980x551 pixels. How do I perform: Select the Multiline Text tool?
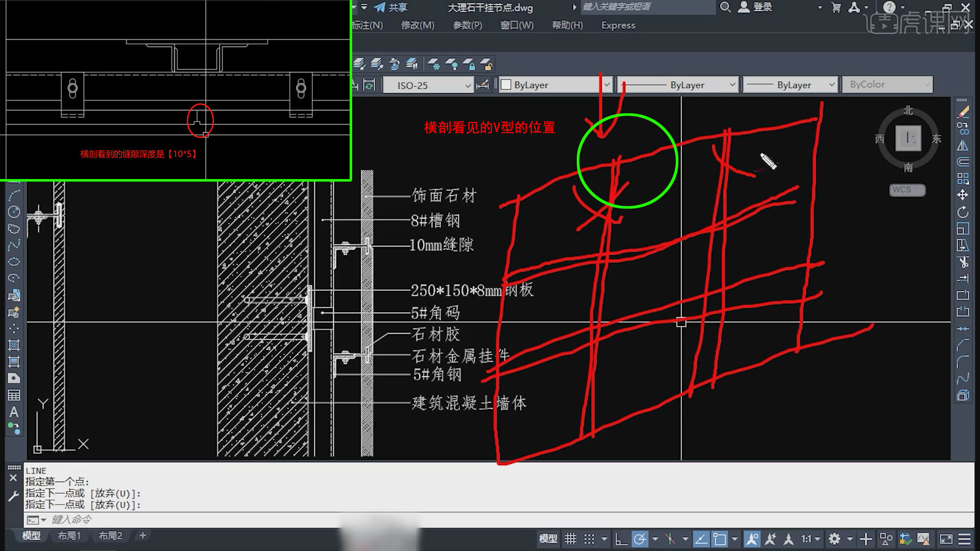(x=14, y=412)
